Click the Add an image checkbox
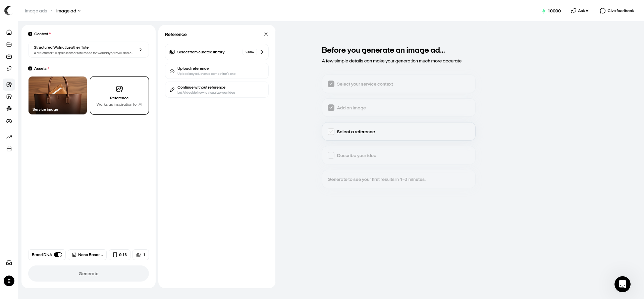This screenshot has width=644, height=299. click(331, 108)
